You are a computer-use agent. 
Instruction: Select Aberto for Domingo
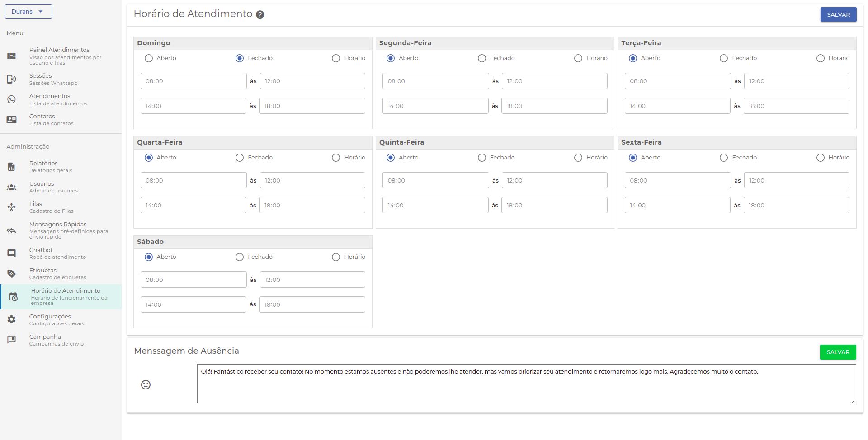tap(149, 58)
